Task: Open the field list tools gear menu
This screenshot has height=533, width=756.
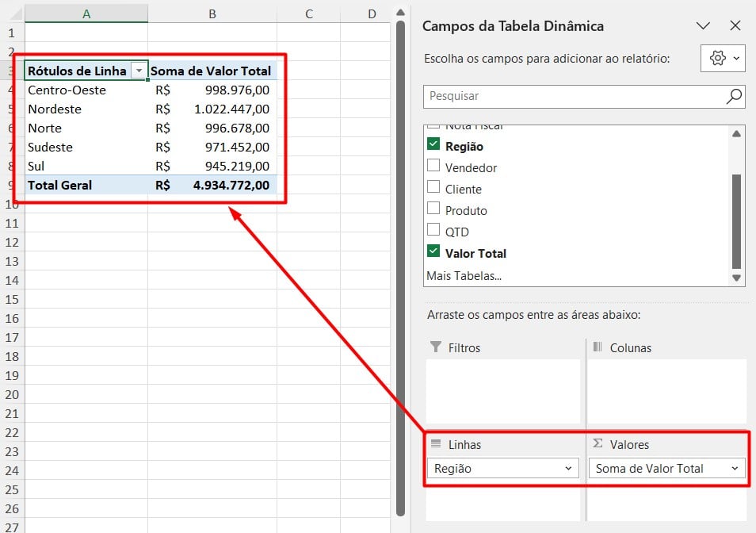Action: point(722,59)
